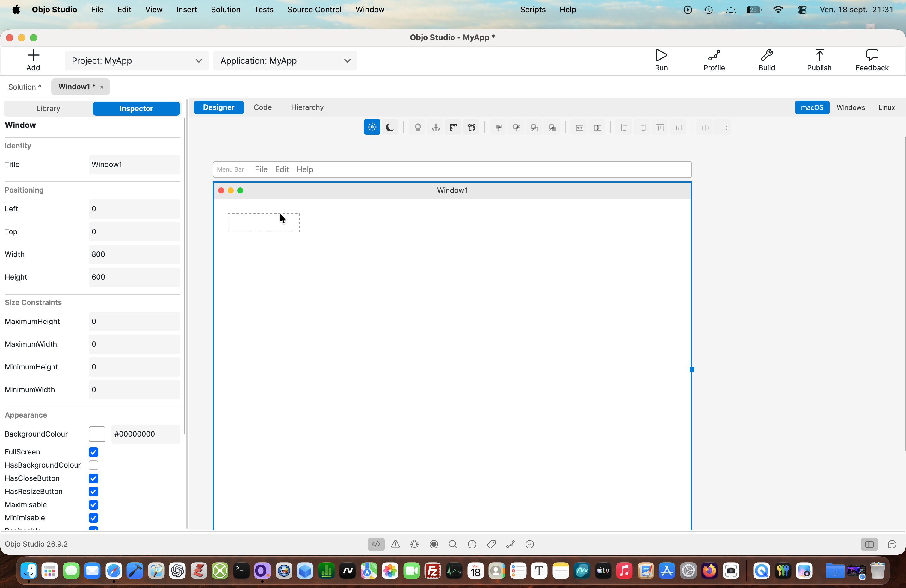The height and width of the screenshot is (588, 906).
Task: Click the anchor icon in designer toolbar
Action: [x=436, y=128]
